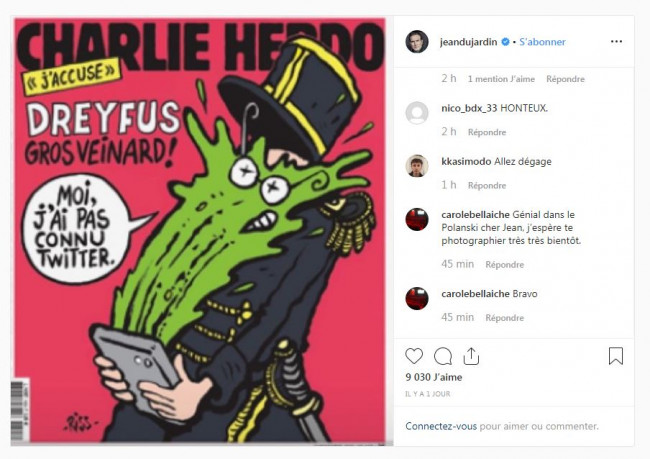Reply to carolebellaiche's Bravo comment

504,318
